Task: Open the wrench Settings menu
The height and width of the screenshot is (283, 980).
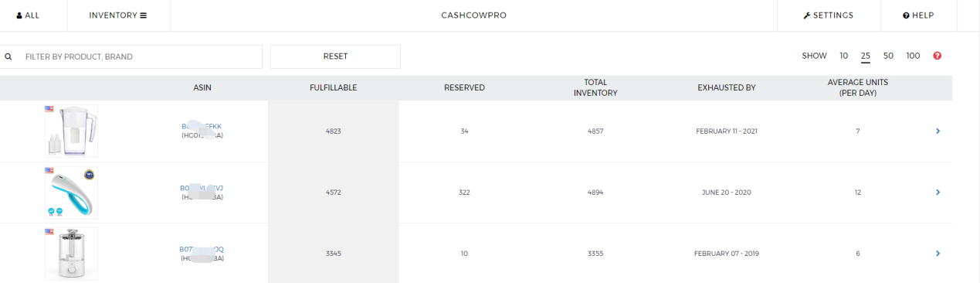Action: point(828,15)
